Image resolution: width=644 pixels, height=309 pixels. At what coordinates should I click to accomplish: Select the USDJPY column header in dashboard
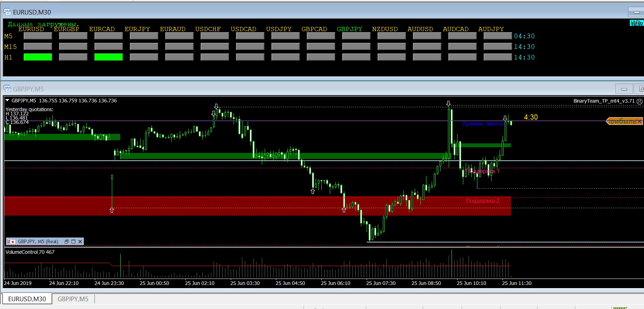pyautogui.click(x=279, y=29)
